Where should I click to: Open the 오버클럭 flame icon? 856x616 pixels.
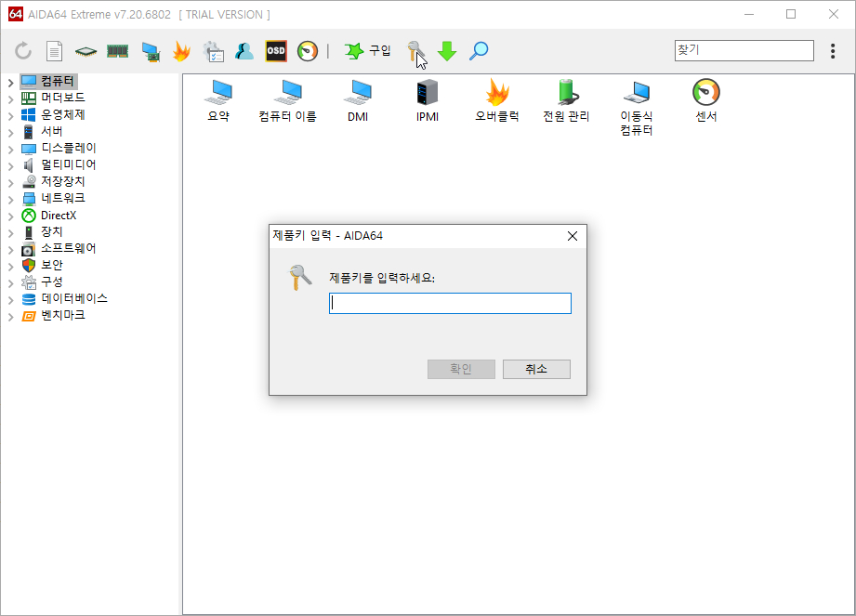(x=497, y=100)
